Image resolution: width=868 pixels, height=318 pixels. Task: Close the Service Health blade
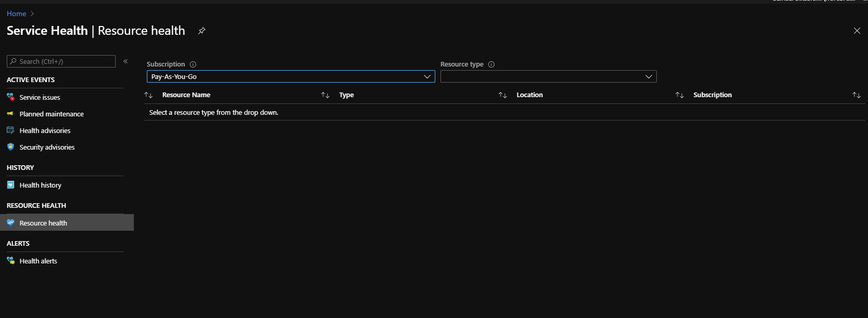857,31
